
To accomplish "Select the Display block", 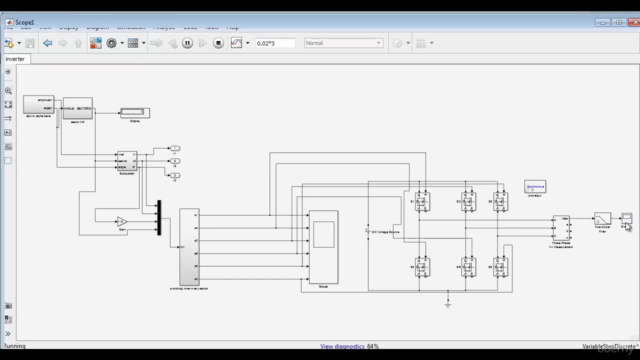I will [x=135, y=113].
